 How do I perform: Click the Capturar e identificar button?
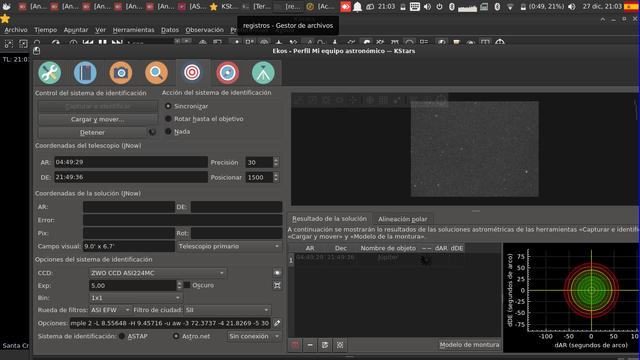tap(98, 106)
